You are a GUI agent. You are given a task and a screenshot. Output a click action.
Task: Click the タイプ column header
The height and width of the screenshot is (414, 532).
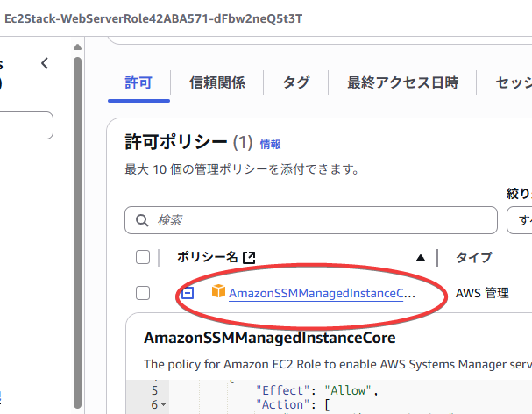473,257
